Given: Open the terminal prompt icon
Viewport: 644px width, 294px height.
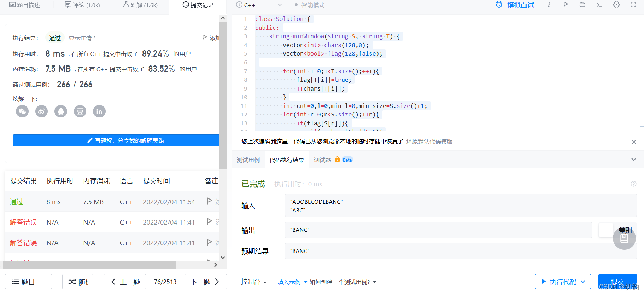Looking at the screenshot, I should pyautogui.click(x=599, y=5).
